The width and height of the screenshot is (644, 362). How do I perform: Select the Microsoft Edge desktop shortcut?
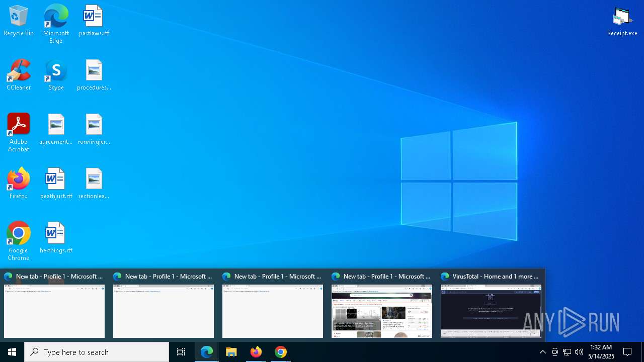(x=56, y=24)
